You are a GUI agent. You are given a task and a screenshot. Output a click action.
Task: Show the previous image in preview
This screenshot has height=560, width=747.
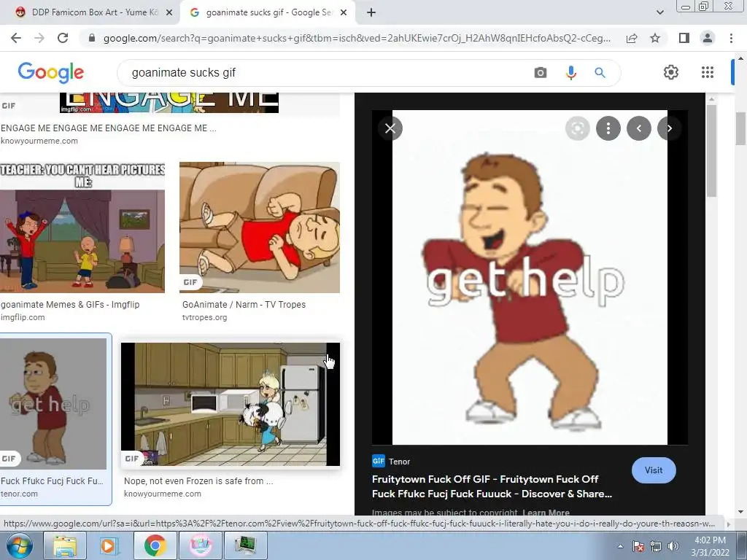click(639, 128)
